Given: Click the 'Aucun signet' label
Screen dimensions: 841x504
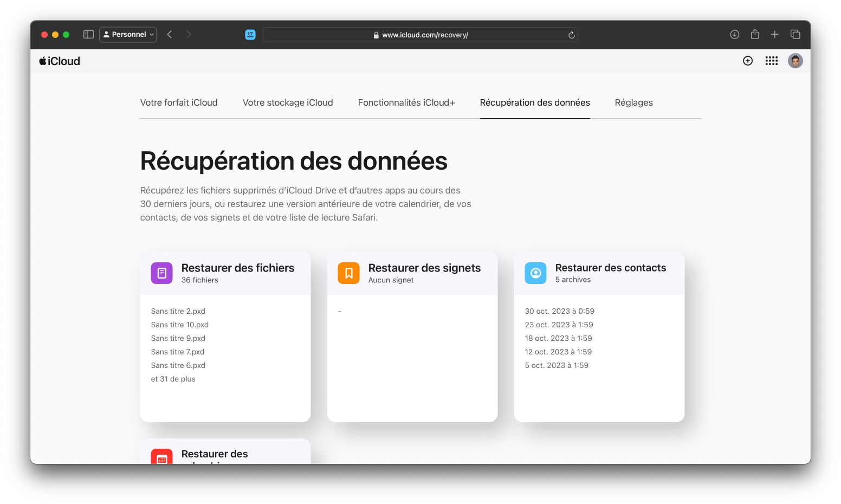Looking at the screenshot, I should 391,280.
